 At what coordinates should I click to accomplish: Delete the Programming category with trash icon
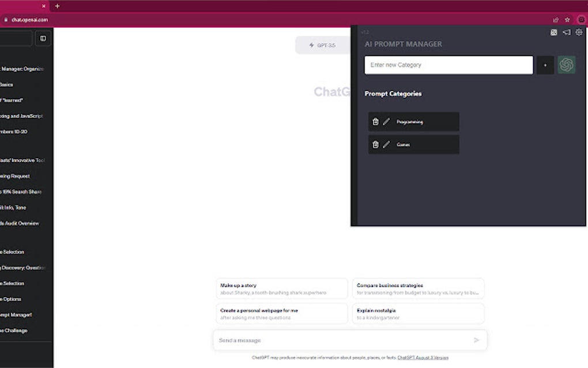[x=376, y=122]
